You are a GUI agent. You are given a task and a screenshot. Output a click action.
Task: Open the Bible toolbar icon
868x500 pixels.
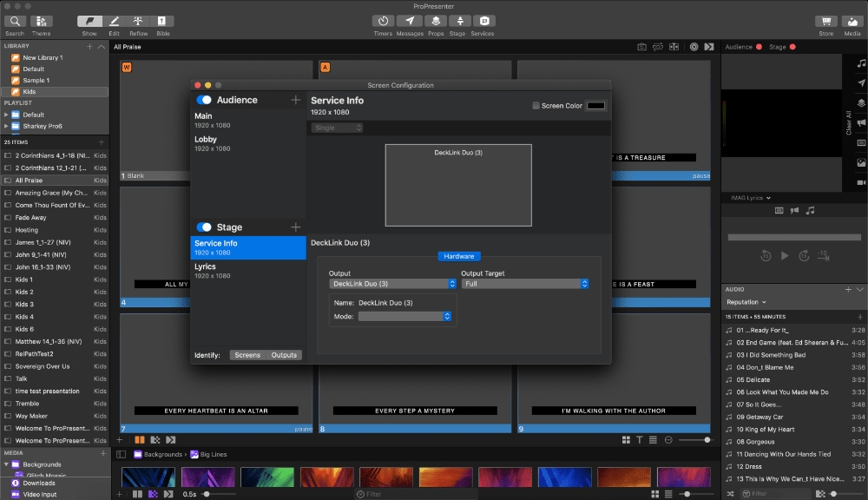[x=162, y=22]
